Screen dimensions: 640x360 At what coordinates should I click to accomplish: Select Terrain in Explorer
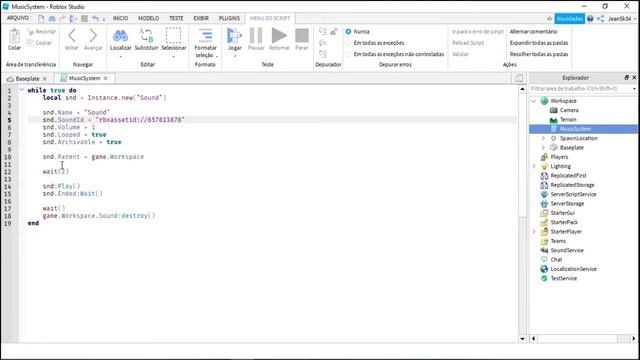(x=568, y=120)
